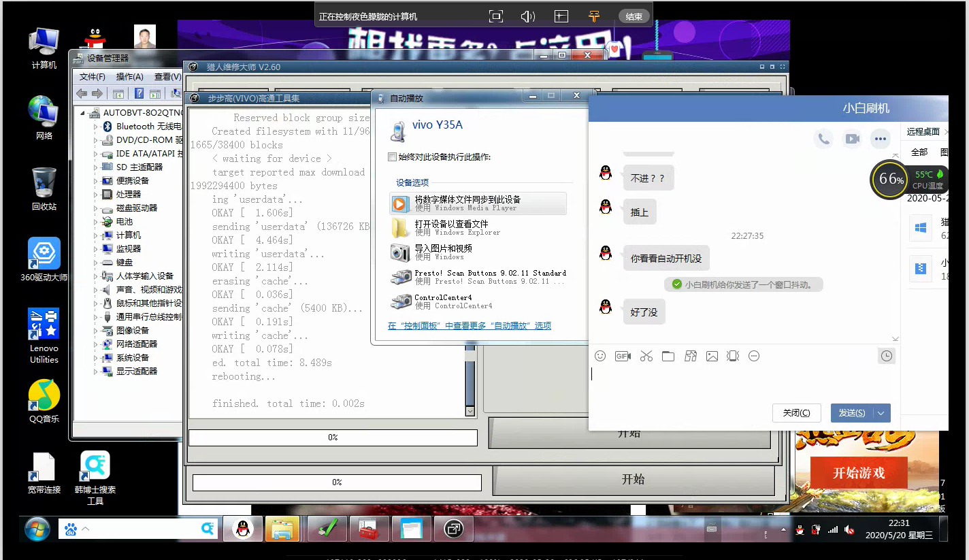Click the Baidu search box on taskbar
Screen dimensions: 969x560
[139, 529]
